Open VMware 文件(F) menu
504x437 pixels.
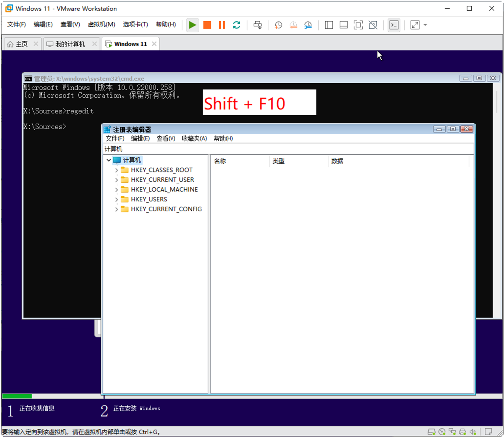(x=16, y=24)
